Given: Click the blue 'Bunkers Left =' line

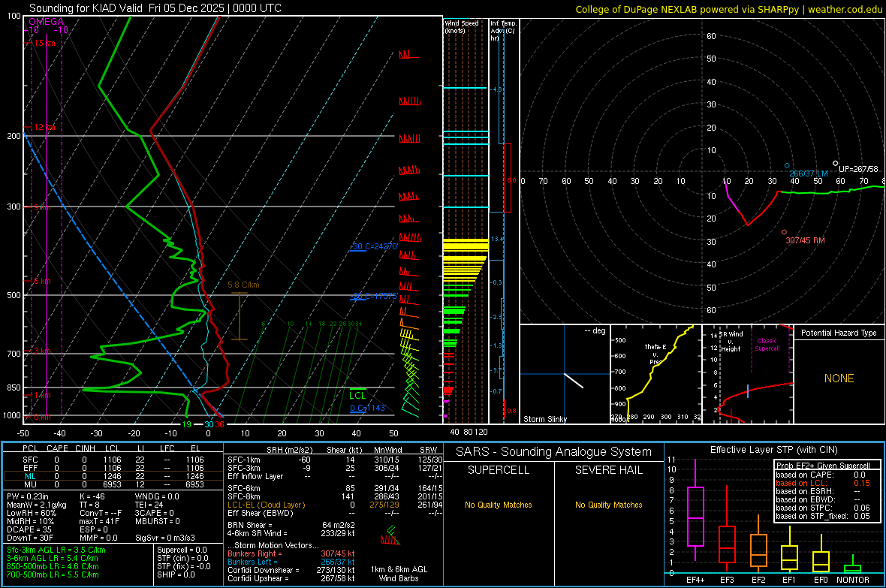Looking at the screenshot, I should [291, 562].
